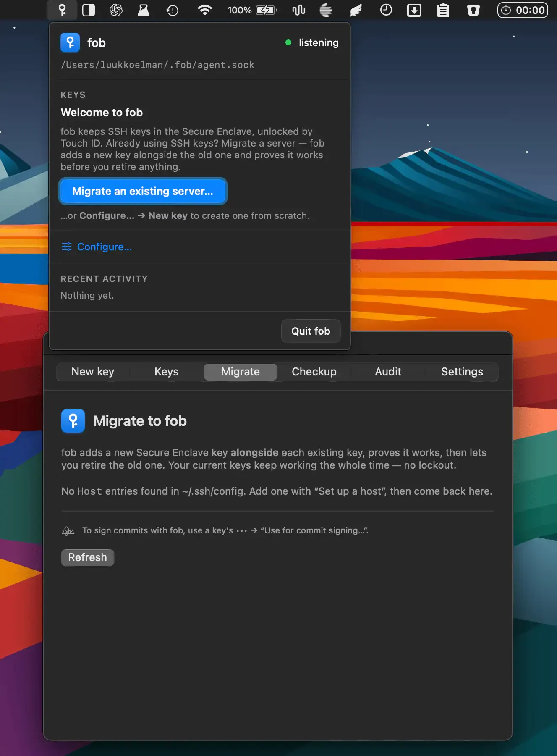Open the 00:00 timer menu bar item
This screenshot has width=557, height=756.
tap(523, 10)
